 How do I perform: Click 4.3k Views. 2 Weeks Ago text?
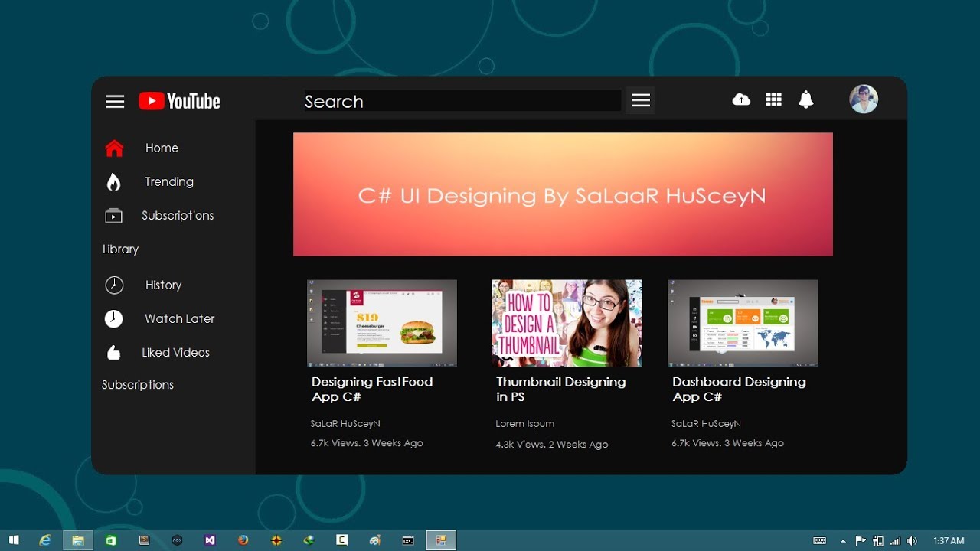click(552, 445)
